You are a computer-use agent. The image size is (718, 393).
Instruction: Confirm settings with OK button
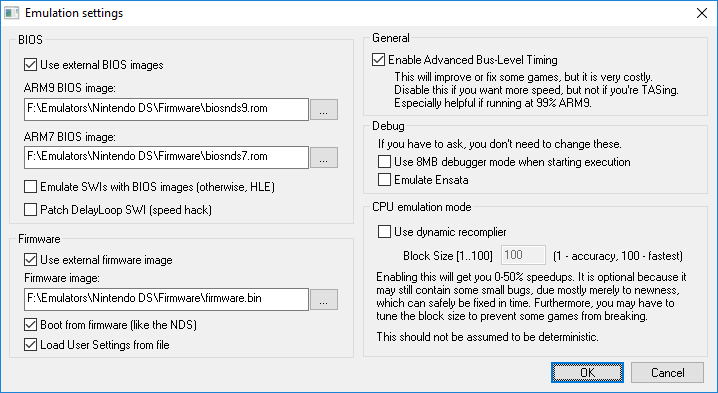click(587, 372)
